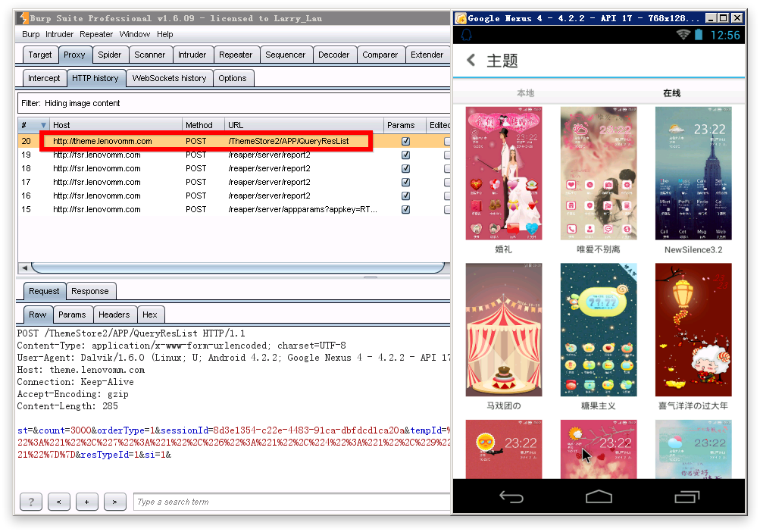The image size is (760, 532).
Task: Sort history by URL column header
Action: coord(305,125)
